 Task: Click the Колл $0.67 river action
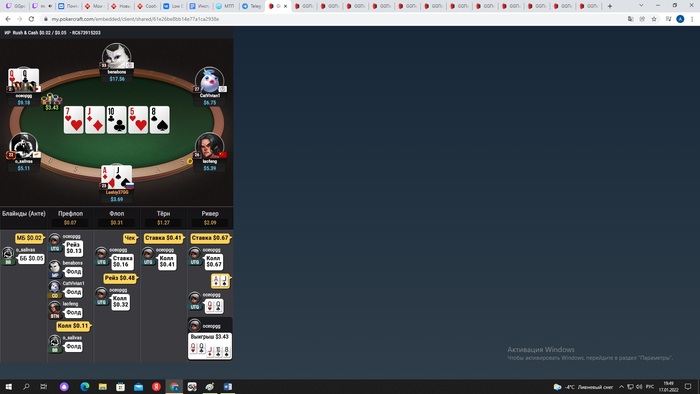click(213, 261)
